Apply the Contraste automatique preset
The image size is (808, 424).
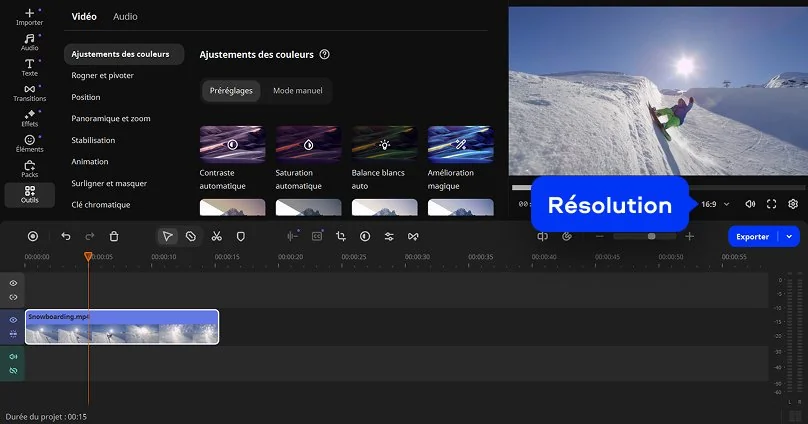pos(232,144)
